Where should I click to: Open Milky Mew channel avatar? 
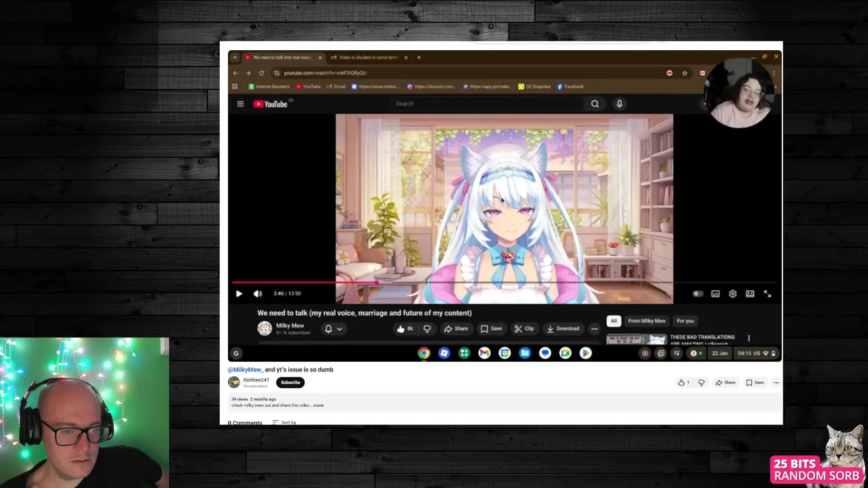coord(264,329)
